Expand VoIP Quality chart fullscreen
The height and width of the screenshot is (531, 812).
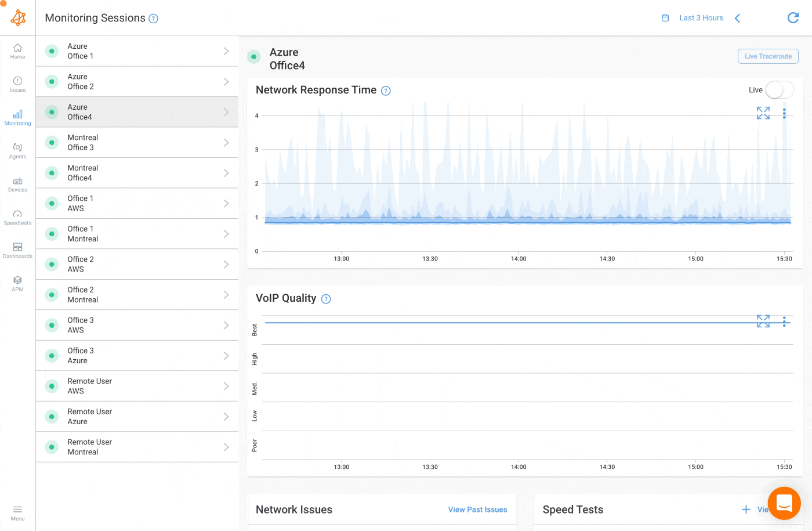click(763, 321)
